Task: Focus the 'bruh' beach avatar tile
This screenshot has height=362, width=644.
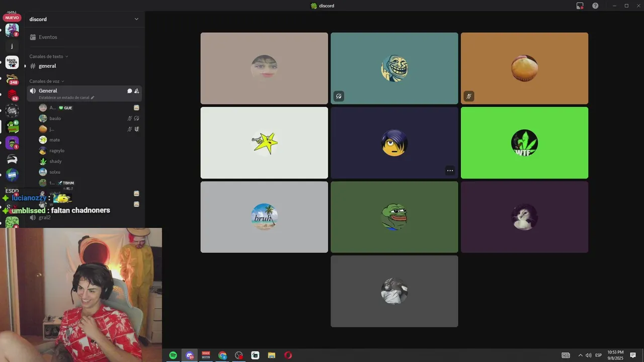Action: (264, 217)
